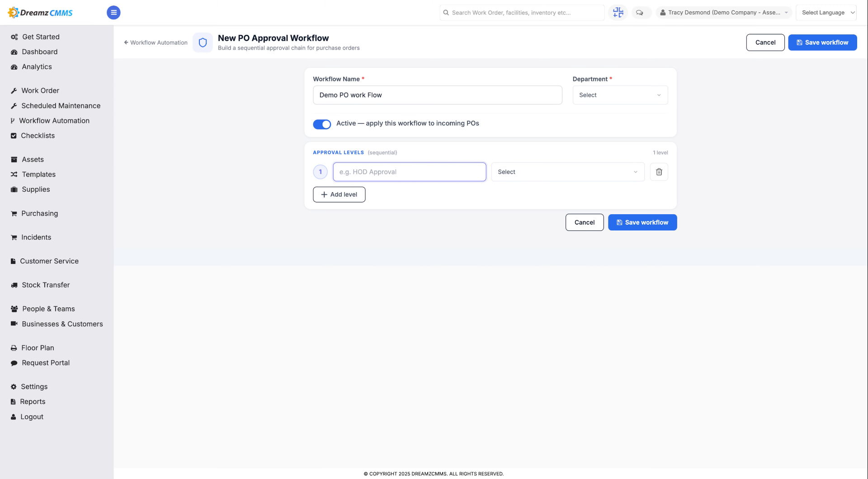Image resolution: width=868 pixels, height=479 pixels.
Task: Focus the Workflow Name field
Action: [437, 95]
